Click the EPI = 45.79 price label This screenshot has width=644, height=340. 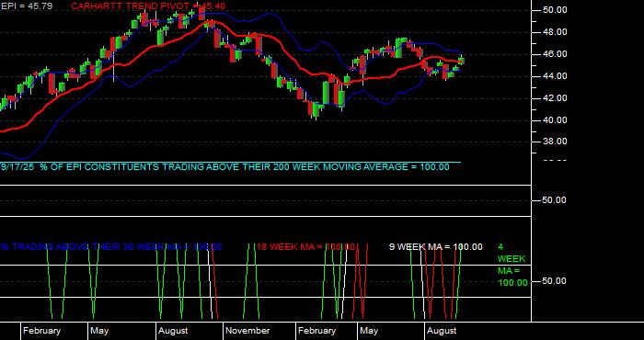(27, 6)
